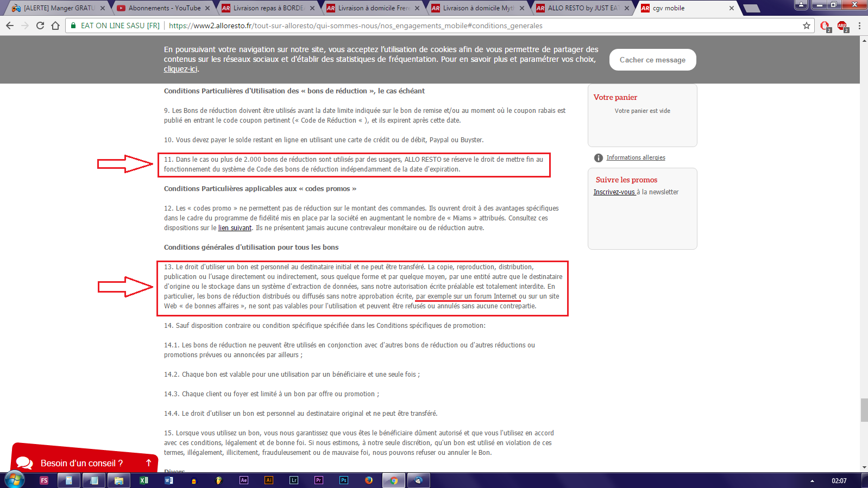Viewport: 868px width, 488px height.
Task: Click the scrollbar down arrow
Action: (864, 467)
